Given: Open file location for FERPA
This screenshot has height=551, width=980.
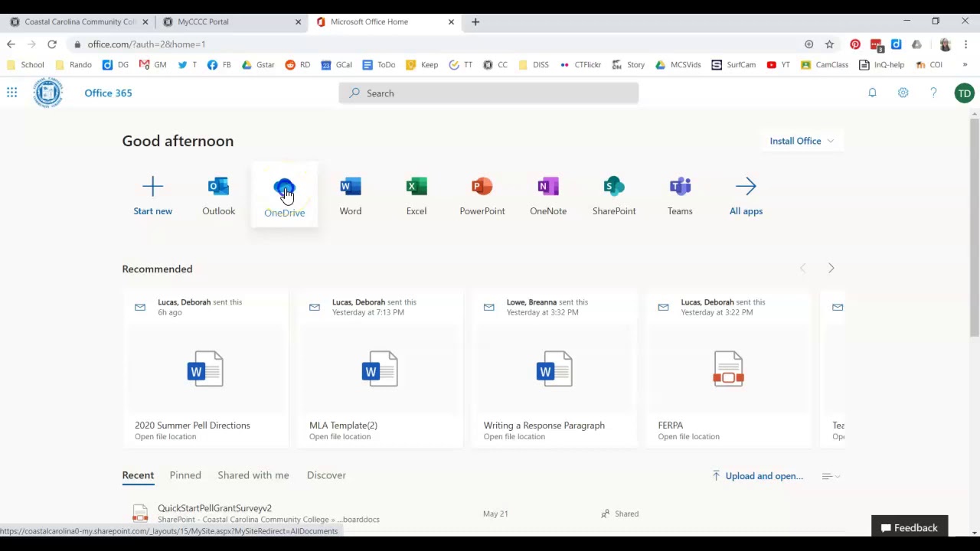Looking at the screenshot, I should coord(688,436).
